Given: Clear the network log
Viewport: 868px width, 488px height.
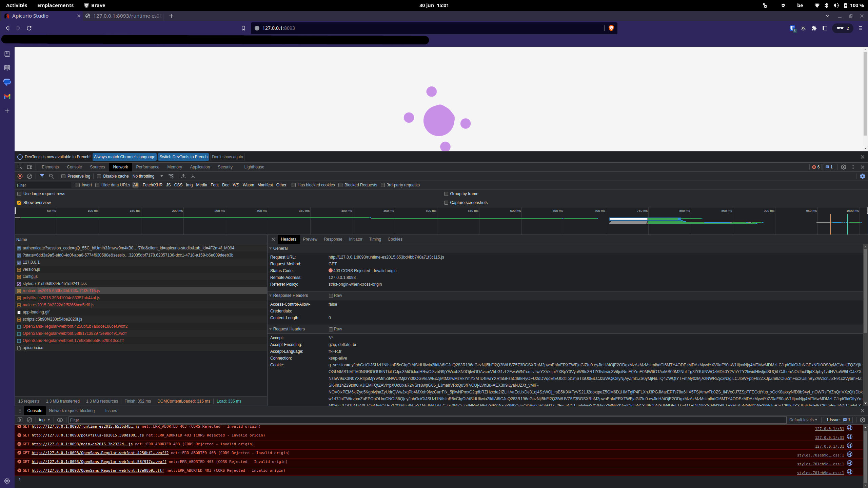Looking at the screenshot, I should pyautogui.click(x=30, y=176).
